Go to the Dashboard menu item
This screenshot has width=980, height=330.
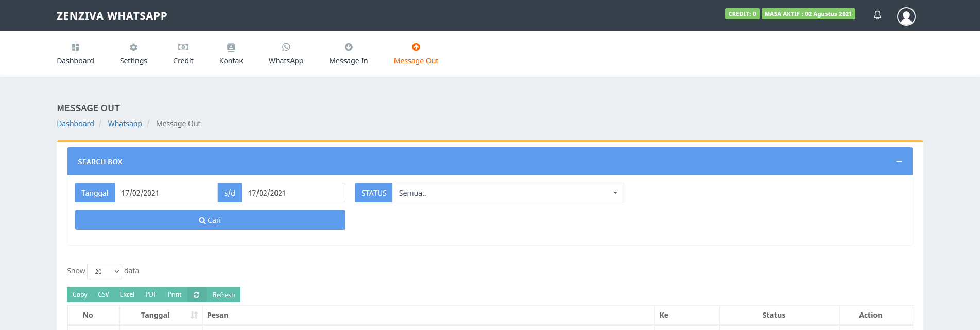75,61
